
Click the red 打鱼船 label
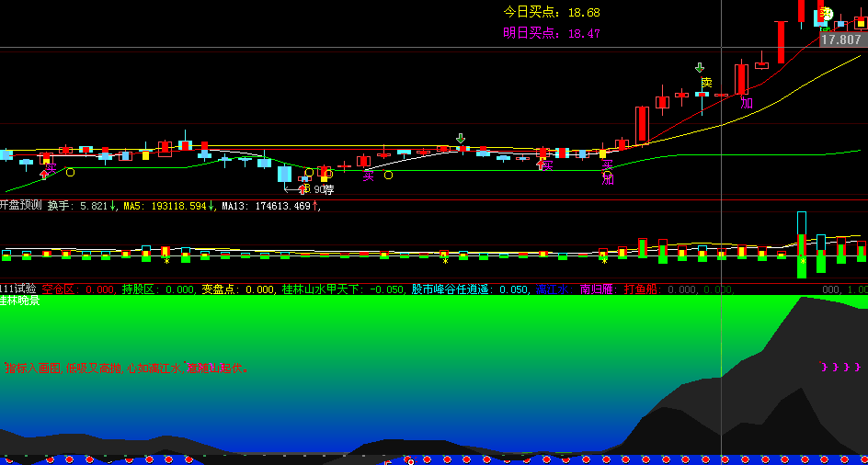[x=644, y=289]
